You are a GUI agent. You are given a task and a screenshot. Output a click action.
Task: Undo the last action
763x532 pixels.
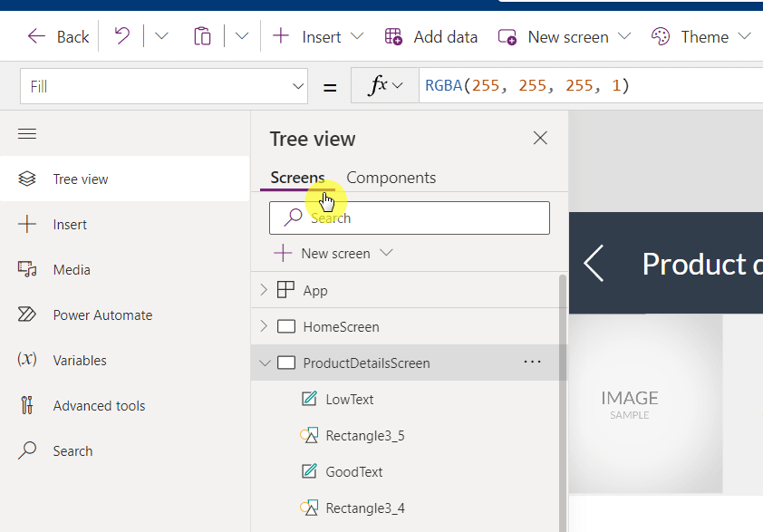121,36
